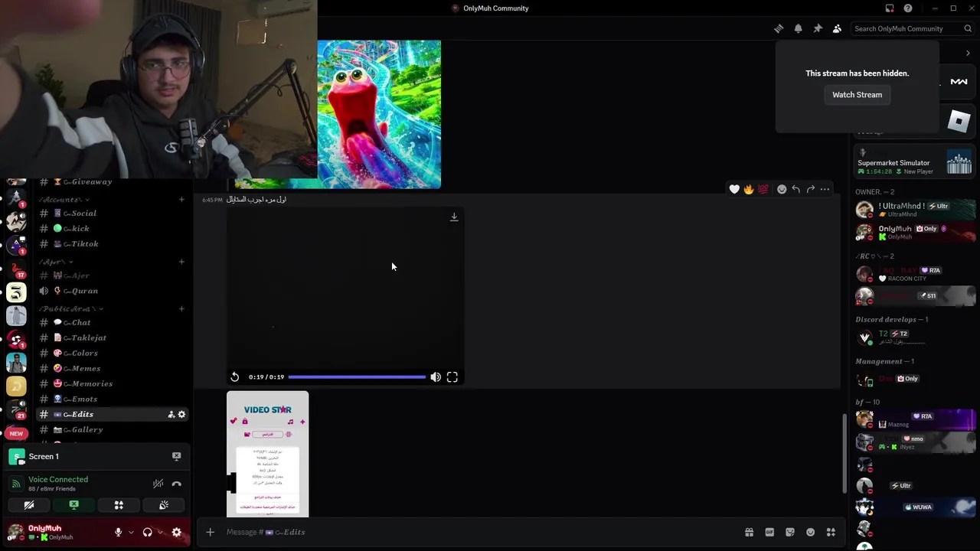The width and height of the screenshot is (980, 551).
Task: Open the Threads icon in channel header
Action: [x=779, y=28]
